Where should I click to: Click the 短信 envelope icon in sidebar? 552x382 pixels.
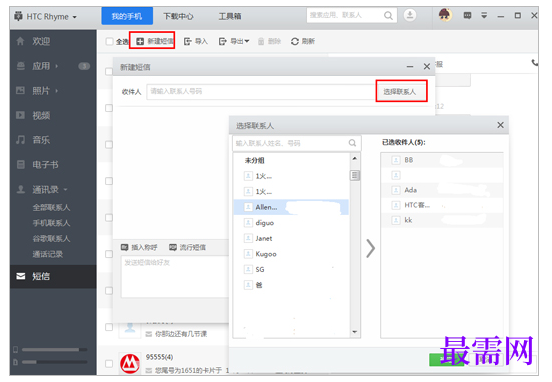click(21, 276)
